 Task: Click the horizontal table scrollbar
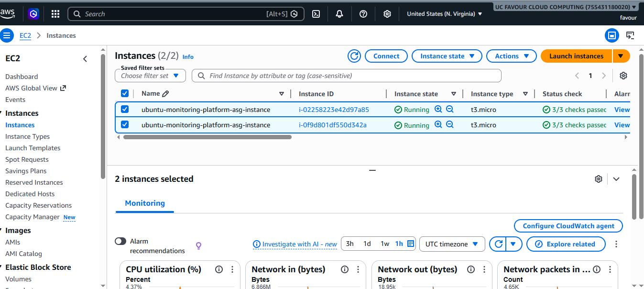pos(207,137)
